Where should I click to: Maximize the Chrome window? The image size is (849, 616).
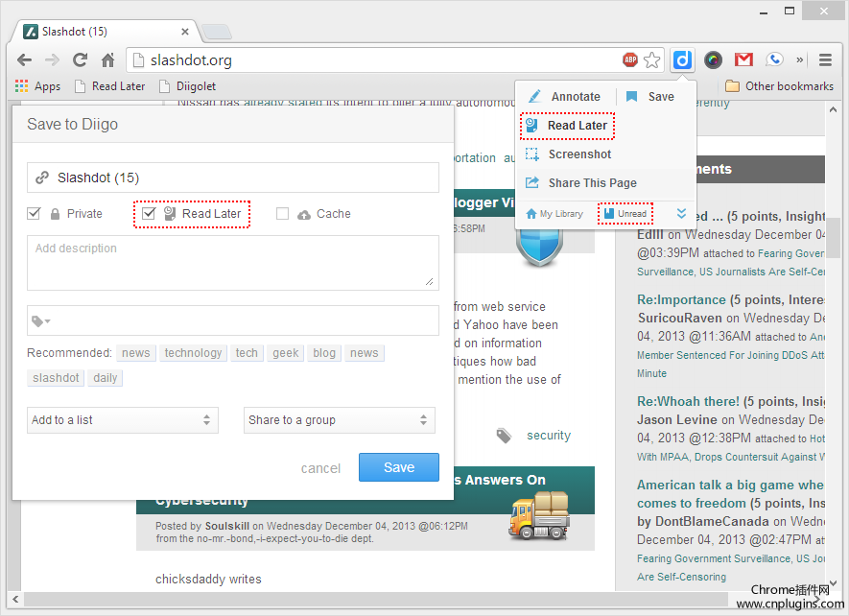click(x=790, y=11)
